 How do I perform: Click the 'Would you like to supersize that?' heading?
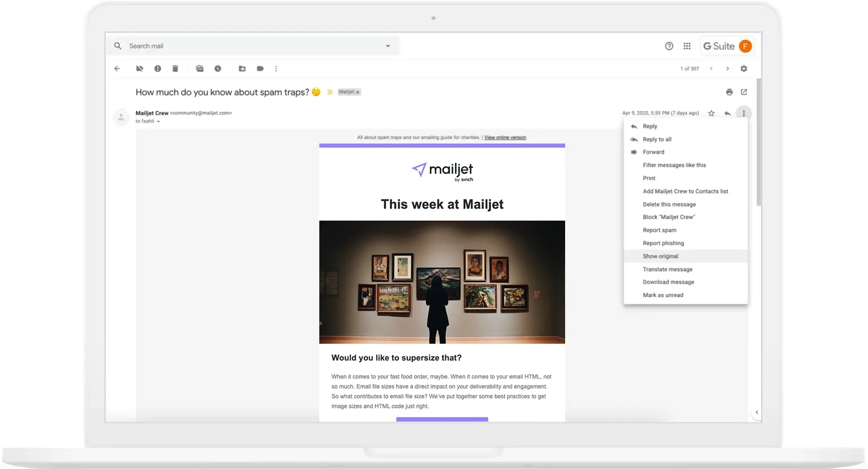point(396,358)
